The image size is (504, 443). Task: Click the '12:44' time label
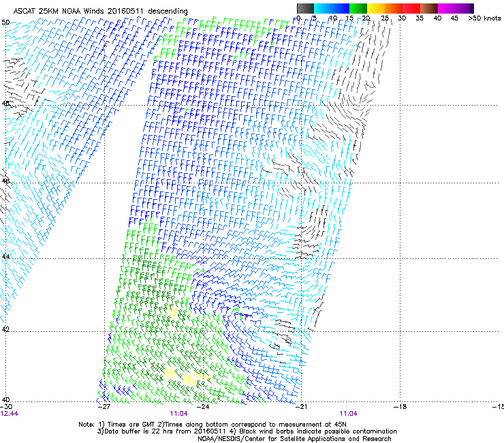tap(10, 414)
